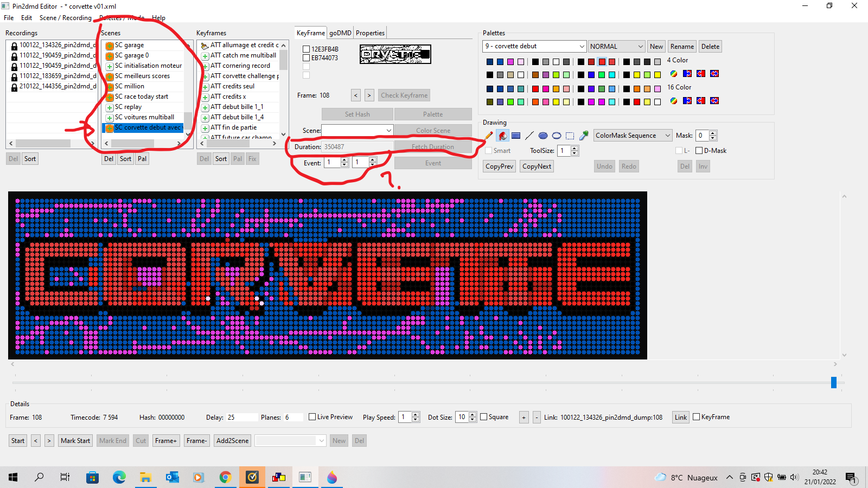
Task: Open the NORMAL palette type dropdown
Action: 640,47
